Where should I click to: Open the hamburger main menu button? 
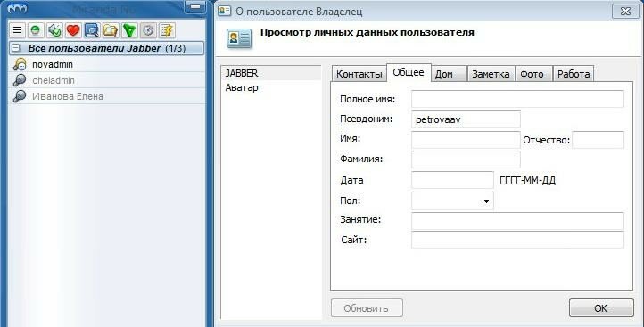17,30
